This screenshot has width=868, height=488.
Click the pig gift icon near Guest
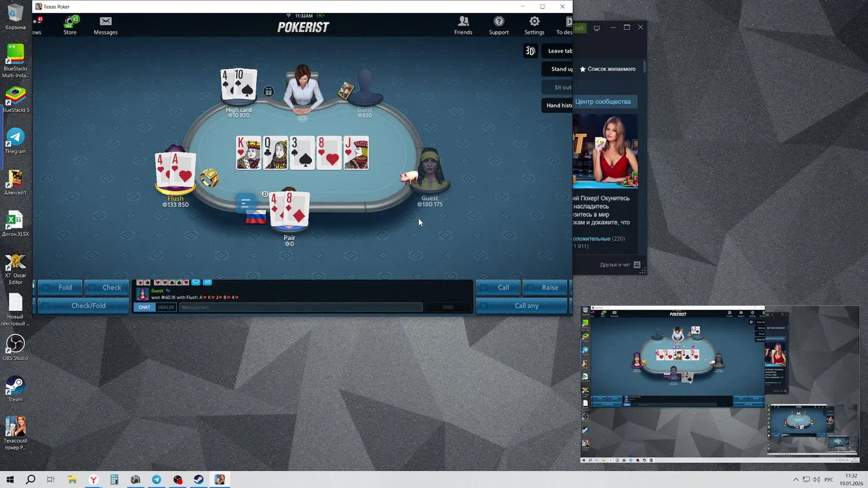[x=408, y=177]
